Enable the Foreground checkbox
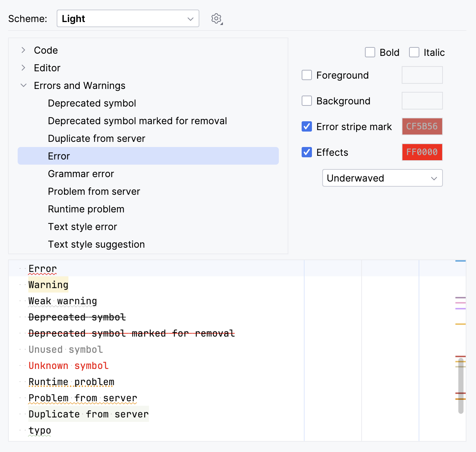Screen dimensions: 476x452 click(x=307, y=75)
